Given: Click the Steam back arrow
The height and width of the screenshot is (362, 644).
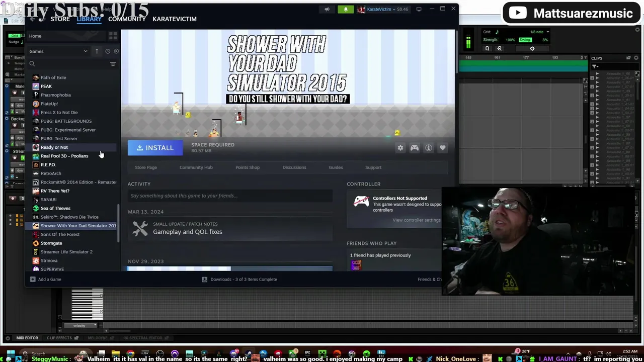Looking at the screenshot, I should pos(33,19).
